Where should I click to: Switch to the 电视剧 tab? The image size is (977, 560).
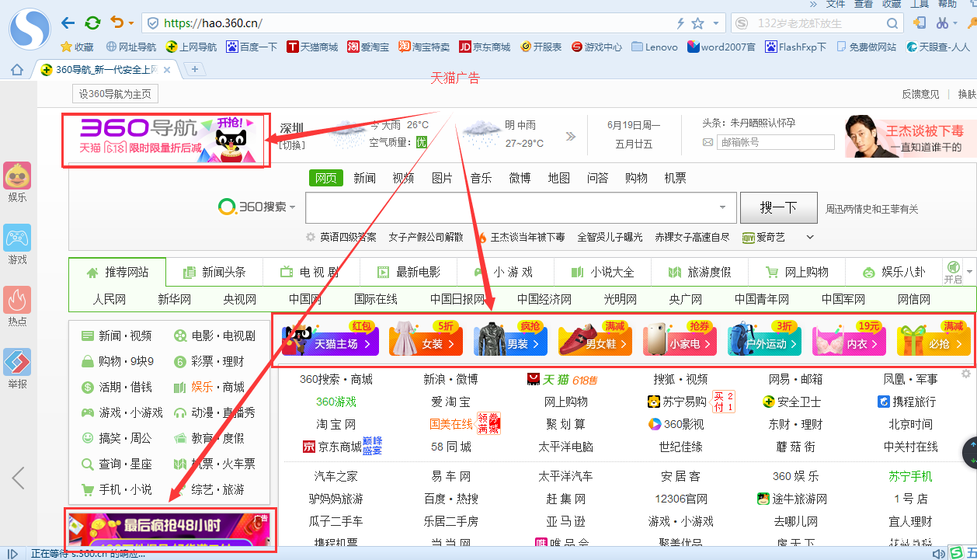point(310,272)
